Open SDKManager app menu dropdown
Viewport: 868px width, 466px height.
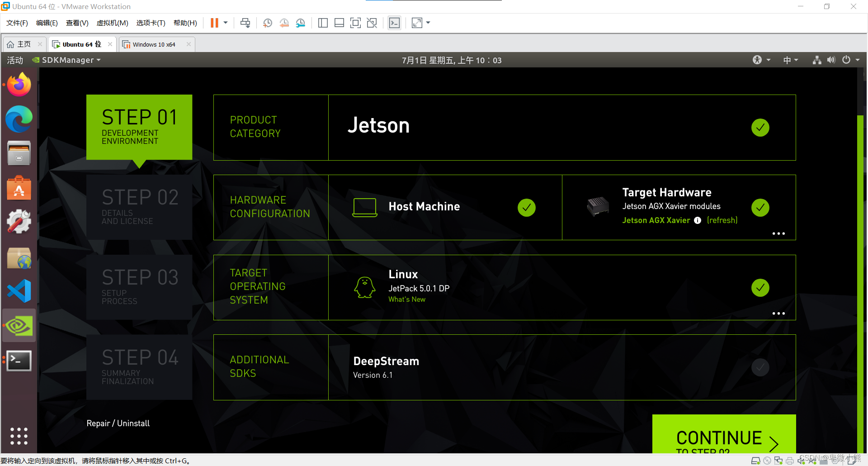pos(66,60)
